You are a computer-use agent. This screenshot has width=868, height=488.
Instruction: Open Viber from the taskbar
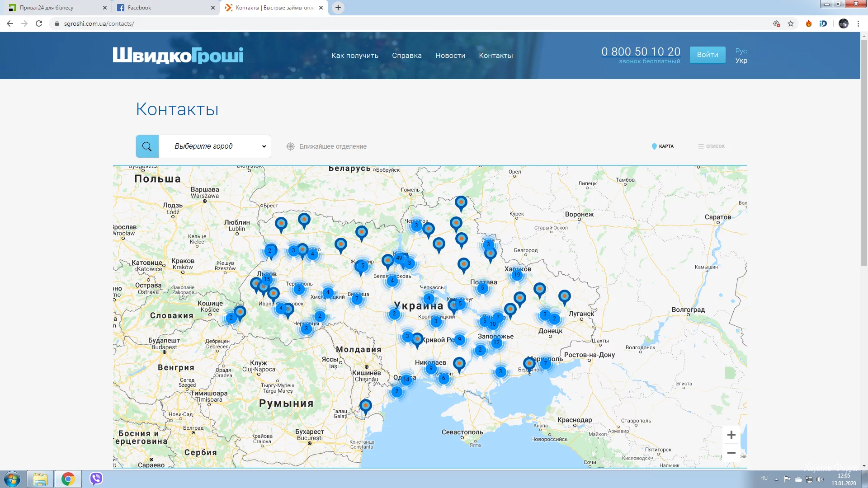pos(96,479)
